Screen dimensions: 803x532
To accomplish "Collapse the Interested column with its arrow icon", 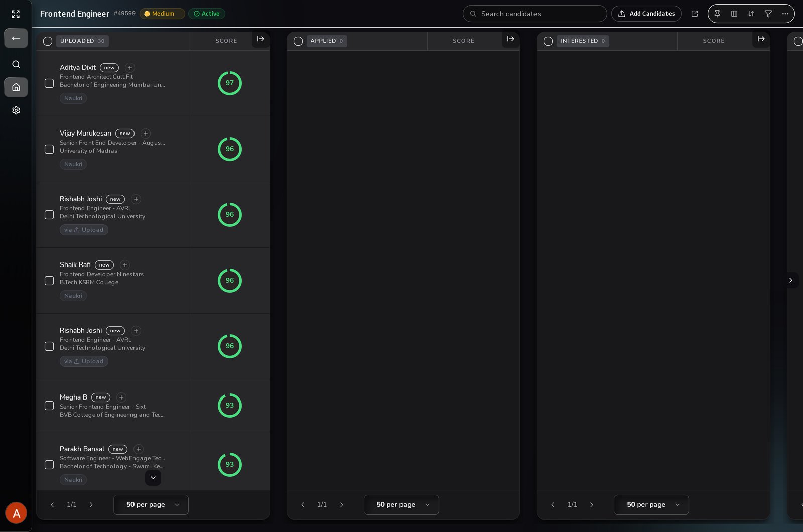I will [761, 39].
